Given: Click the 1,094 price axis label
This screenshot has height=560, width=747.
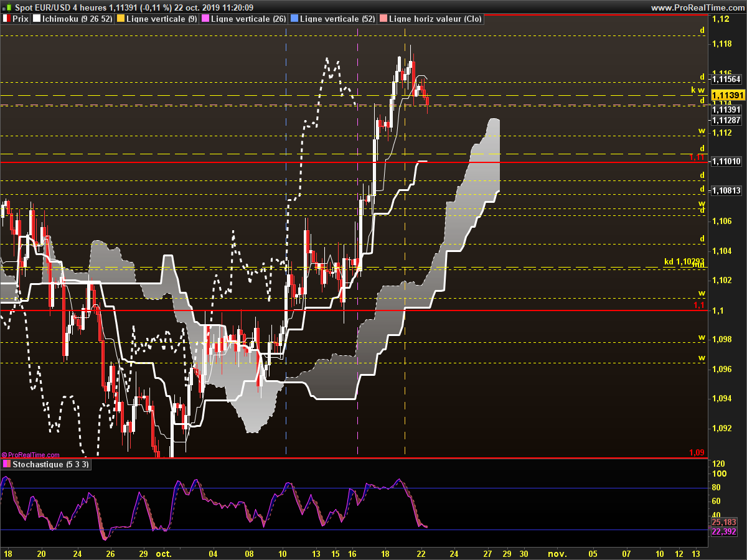Looking at the screenshot, I should (x=722, y=399).
